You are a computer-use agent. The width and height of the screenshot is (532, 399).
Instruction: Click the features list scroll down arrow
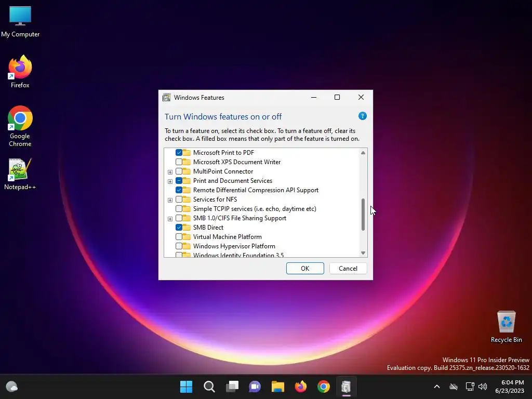[x=363, y=253]
